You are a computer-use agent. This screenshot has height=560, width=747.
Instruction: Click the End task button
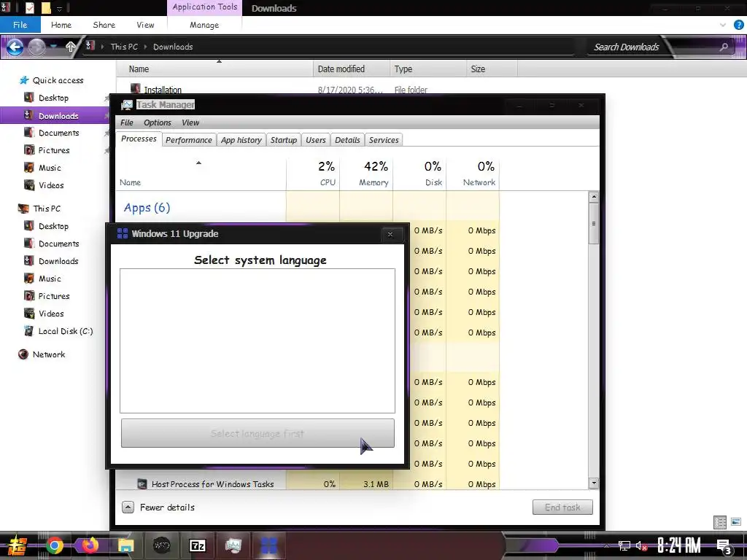[x=562, y=507]
